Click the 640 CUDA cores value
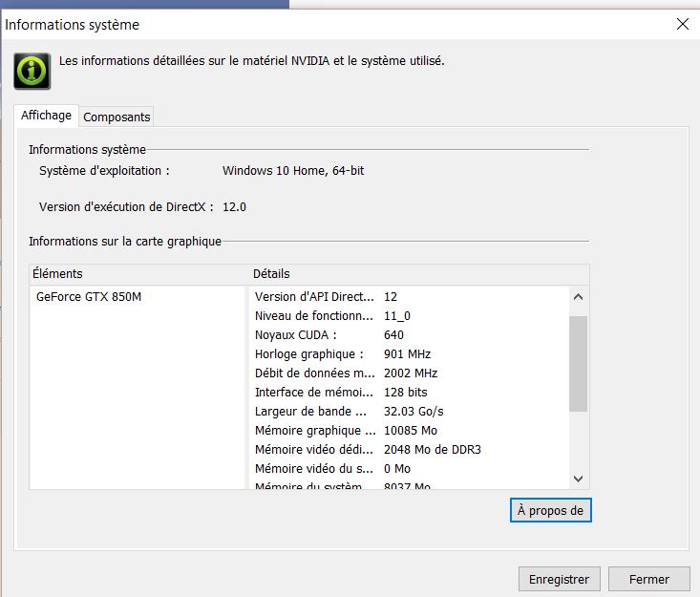700x597 pixels. coord(393,335)
